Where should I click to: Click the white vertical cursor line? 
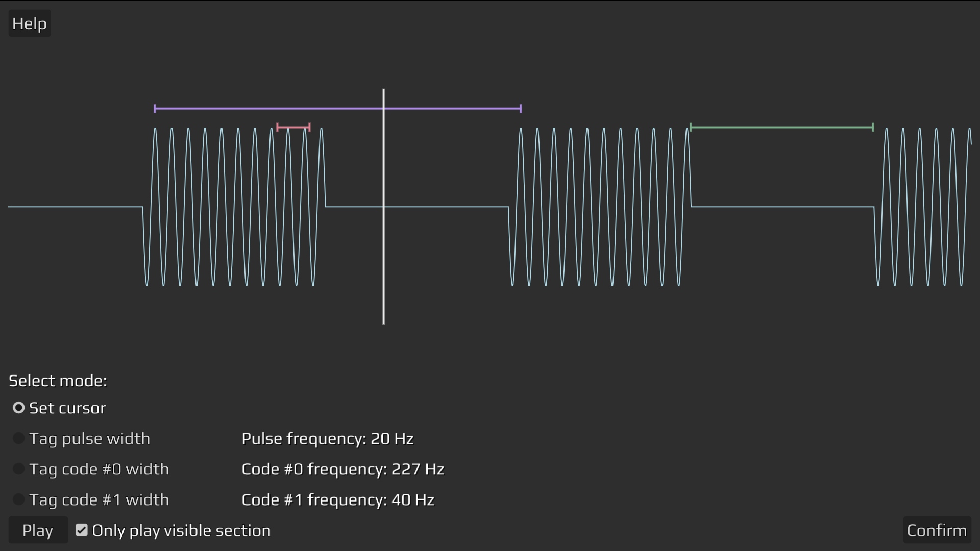click(384, 255)
